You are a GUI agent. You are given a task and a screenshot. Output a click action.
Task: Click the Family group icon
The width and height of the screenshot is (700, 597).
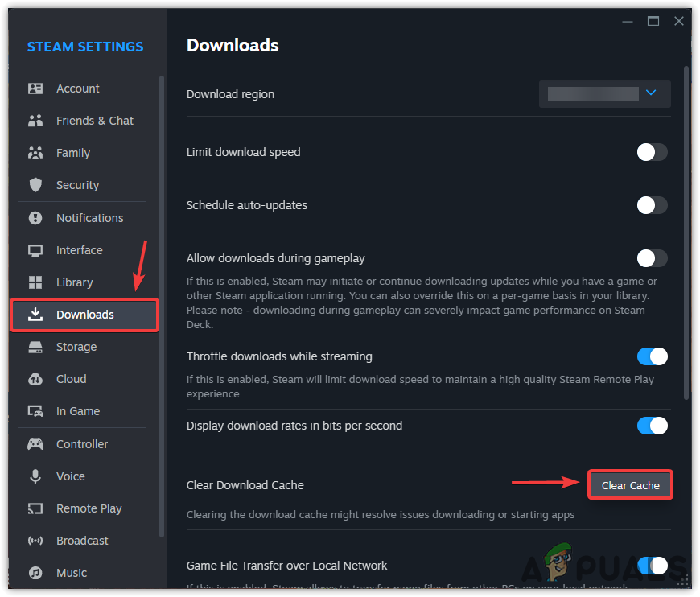point(35,153)
